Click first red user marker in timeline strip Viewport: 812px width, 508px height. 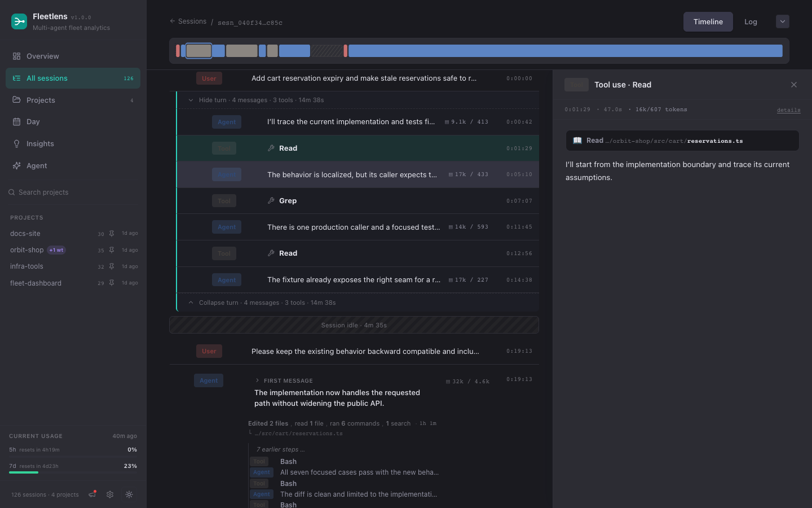(x=178, y=51)
